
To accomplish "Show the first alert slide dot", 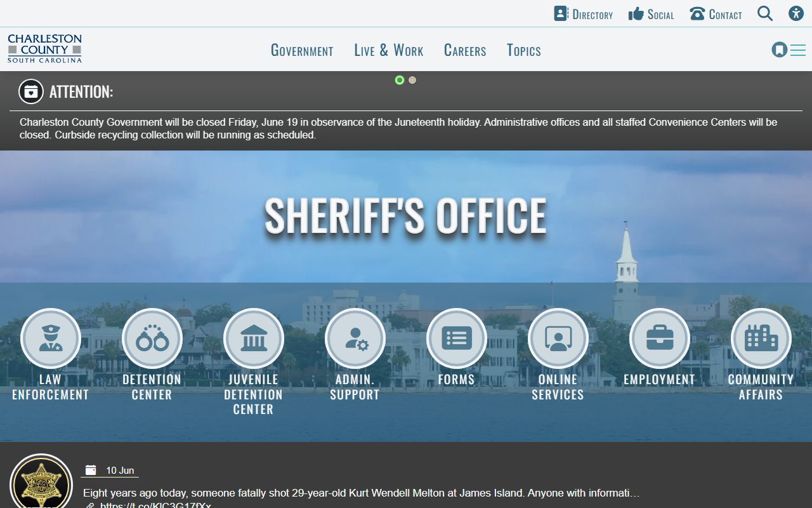I will point(400,80).
